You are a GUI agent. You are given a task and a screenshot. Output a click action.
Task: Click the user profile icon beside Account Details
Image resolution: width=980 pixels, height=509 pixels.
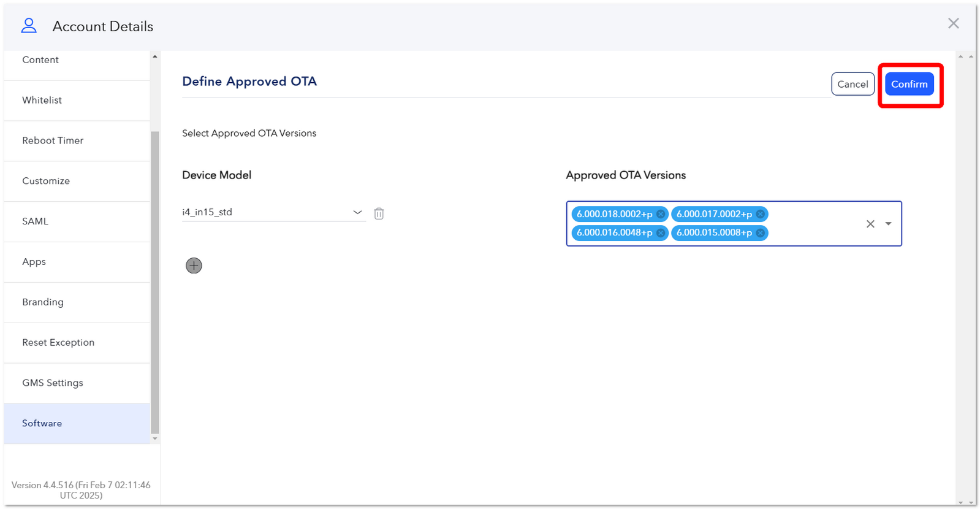(29, 26)
